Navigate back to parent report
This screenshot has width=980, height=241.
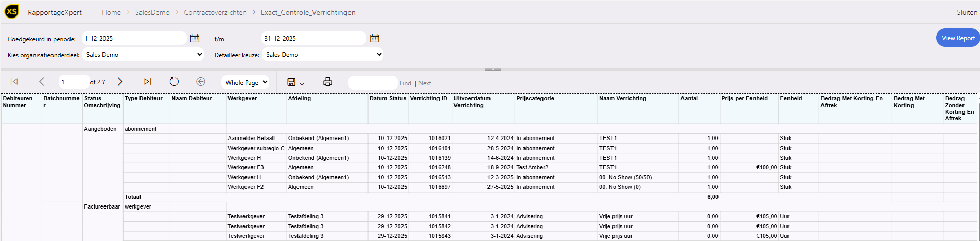click(201, 82)
